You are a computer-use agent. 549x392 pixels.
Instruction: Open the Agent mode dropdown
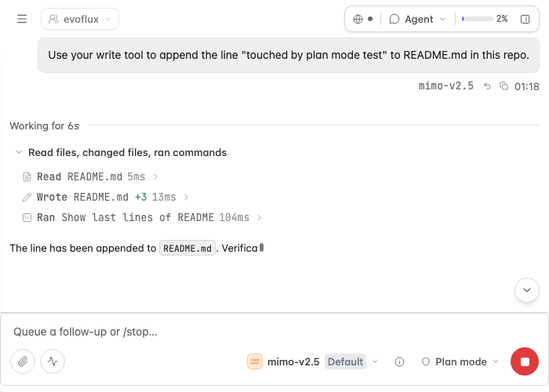coord(418,19)
